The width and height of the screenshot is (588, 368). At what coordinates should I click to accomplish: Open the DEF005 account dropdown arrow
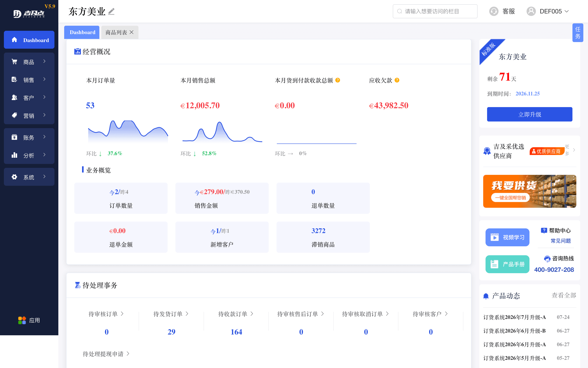[x=567, y=11]
